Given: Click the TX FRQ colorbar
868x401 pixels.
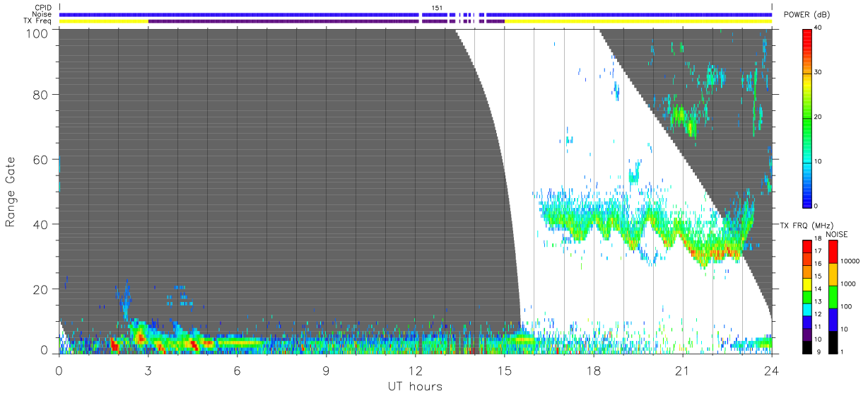Looking at the screenshot, I should (x=807, y=296).
